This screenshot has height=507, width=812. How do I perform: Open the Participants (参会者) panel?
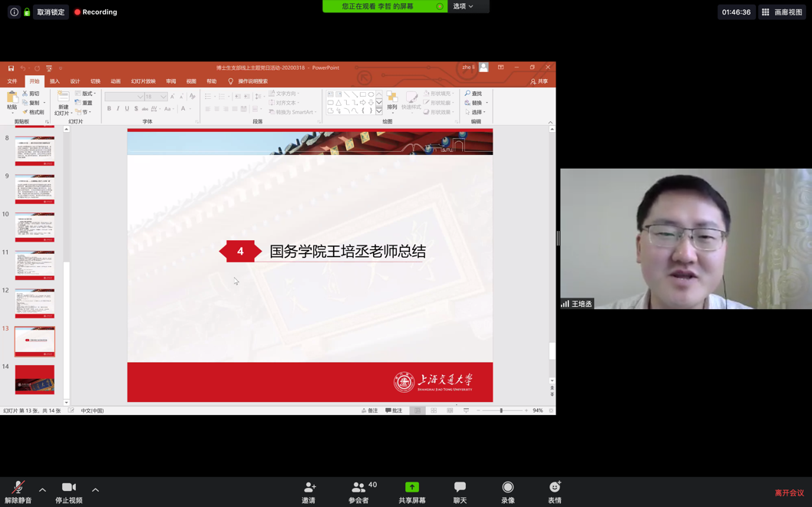click(358, 488)
